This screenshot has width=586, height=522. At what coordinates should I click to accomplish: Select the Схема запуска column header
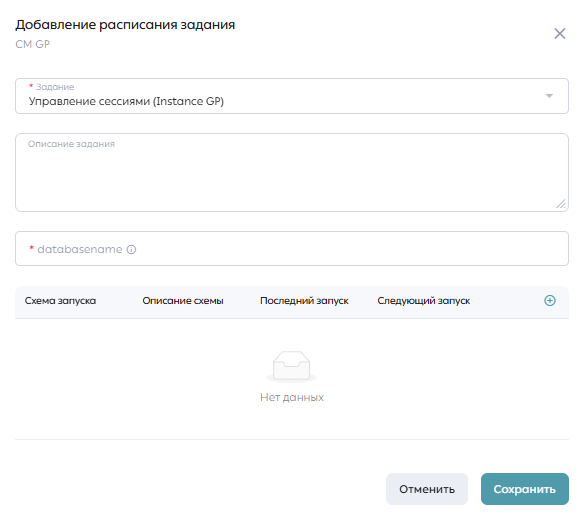(x=60, y=301)
